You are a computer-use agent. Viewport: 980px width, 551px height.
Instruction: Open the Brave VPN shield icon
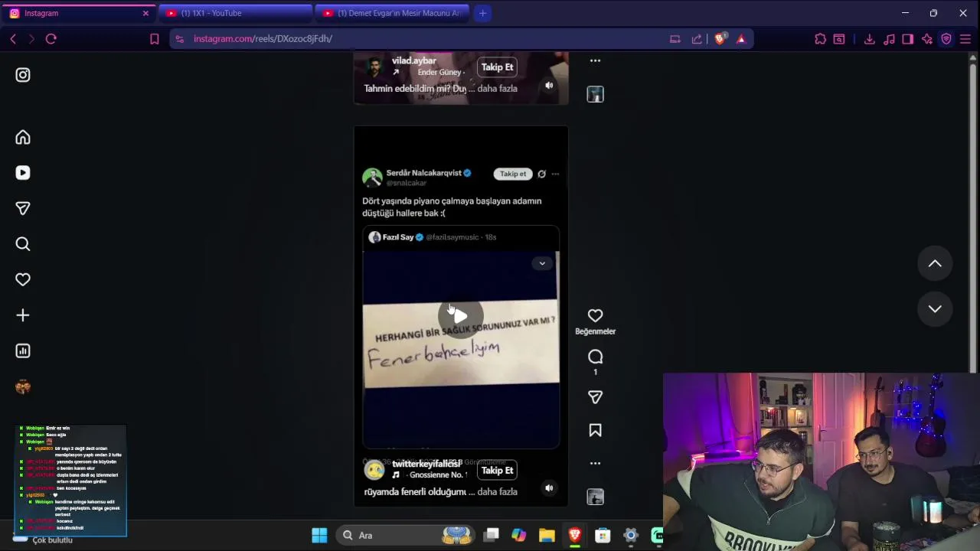tap(946, 38)
